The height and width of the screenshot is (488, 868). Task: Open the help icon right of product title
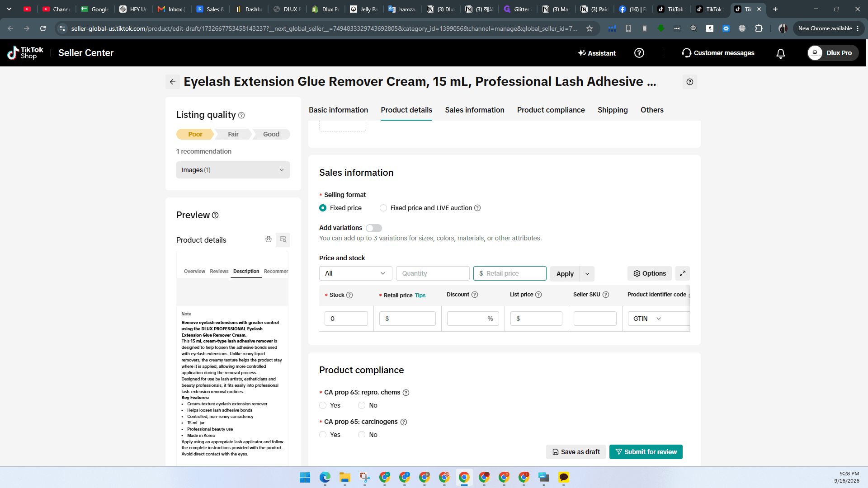click(689, 82)
